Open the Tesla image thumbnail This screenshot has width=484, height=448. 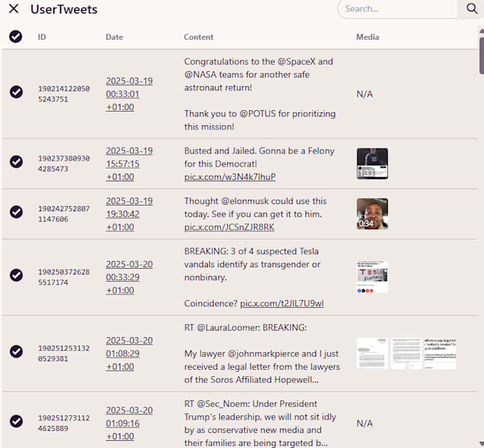point(372,277)
